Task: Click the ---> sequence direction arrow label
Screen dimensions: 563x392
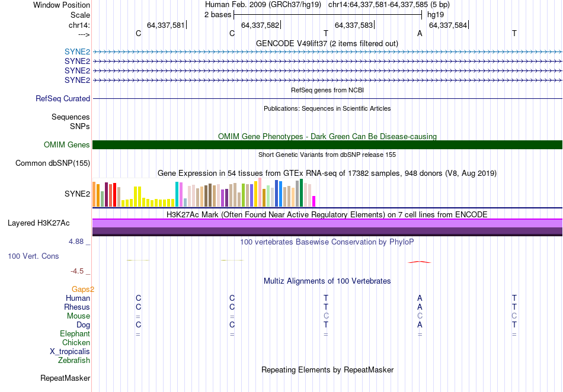Action: 84,34
